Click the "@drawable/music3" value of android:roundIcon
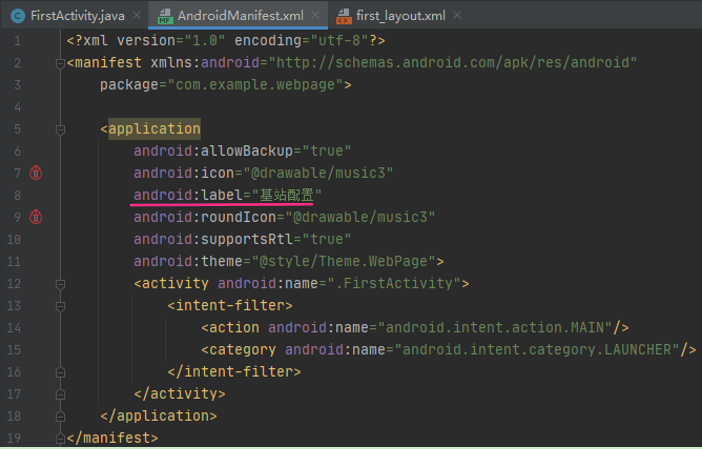This screenshot has width=702, height=449. pyautogui.click(x=360, y=217)
